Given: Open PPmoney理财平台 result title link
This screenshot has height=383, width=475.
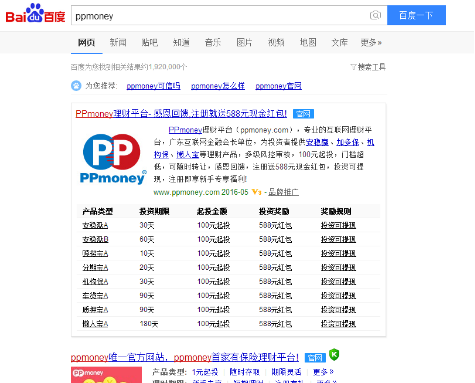Looking at the screenshot, I should [x=181, y=114].
